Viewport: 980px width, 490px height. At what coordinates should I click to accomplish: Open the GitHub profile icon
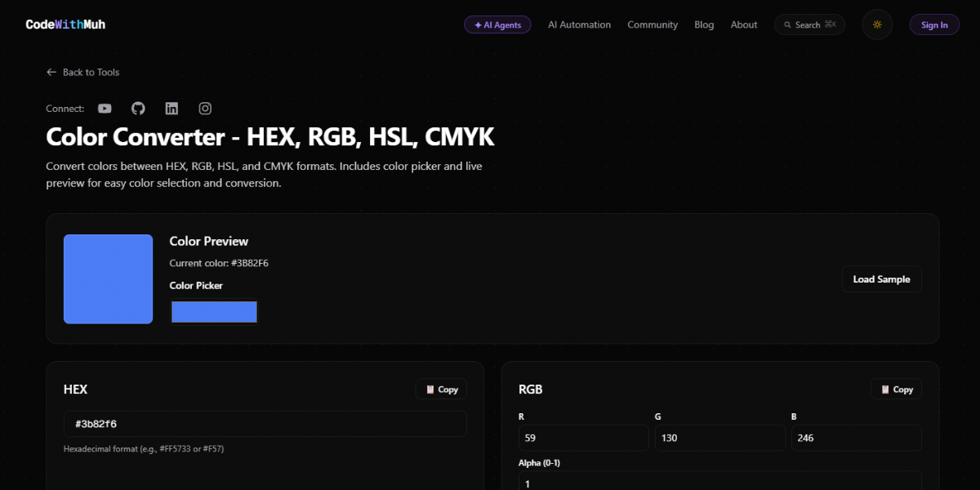click(x=138, y=109)
